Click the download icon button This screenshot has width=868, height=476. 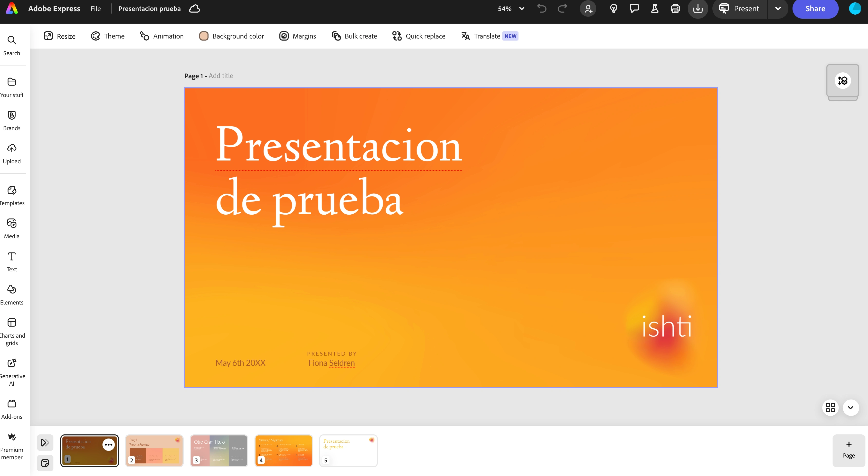click(697, 9)
